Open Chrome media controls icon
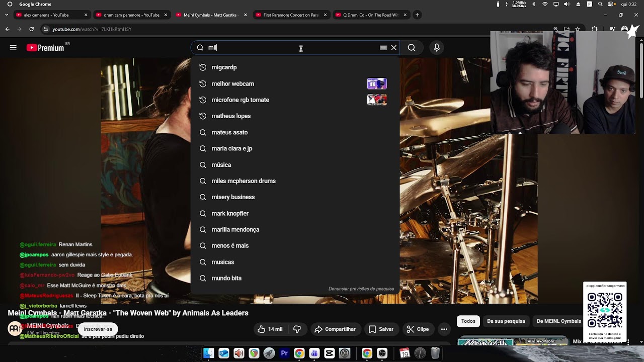Image resolution: width=644 pixels, height=362 pixels. coord(612,29)
